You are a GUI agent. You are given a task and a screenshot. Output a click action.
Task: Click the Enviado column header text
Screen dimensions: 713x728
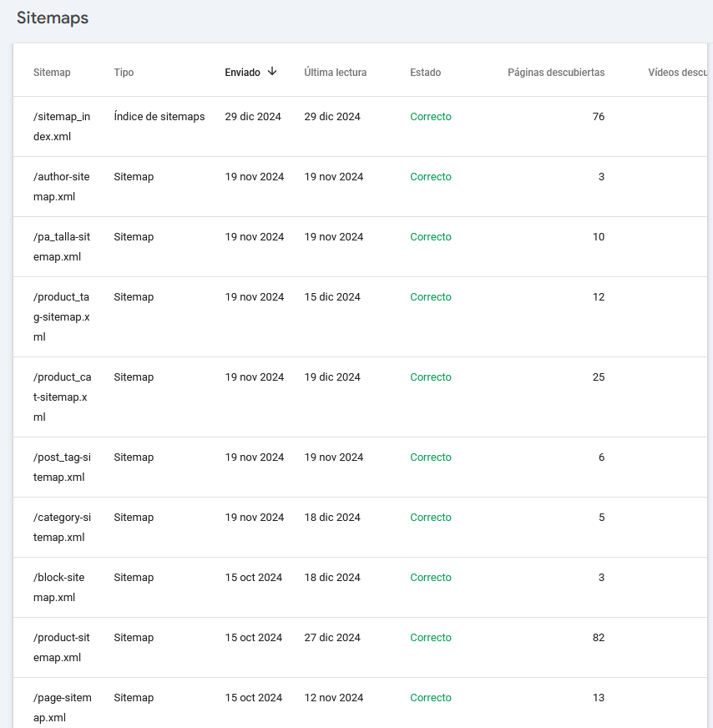[x=242, y=73]
